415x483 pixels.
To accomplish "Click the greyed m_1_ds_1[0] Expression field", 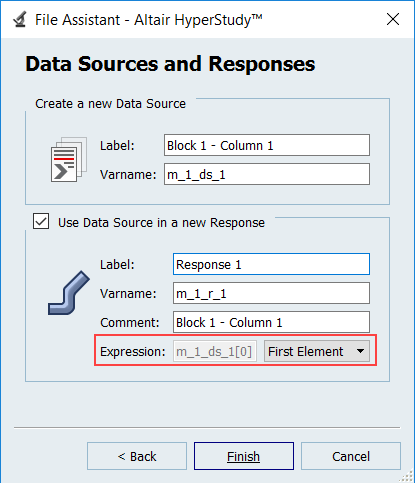I will coord(215,351).
